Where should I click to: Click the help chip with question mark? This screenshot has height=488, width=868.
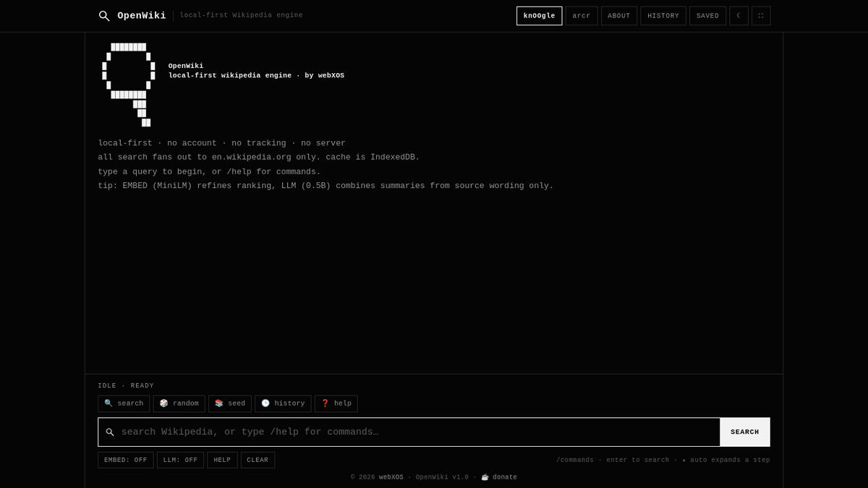click(336, 403)
